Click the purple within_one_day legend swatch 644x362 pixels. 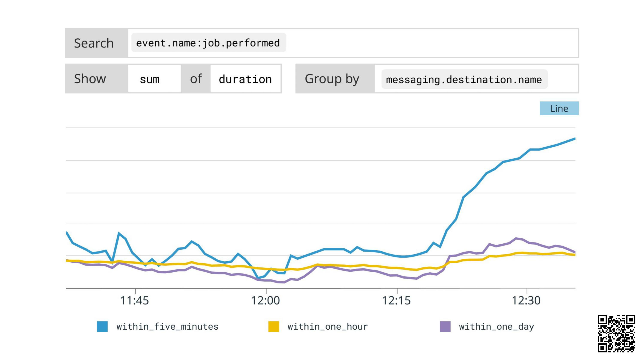coord(445,327)
